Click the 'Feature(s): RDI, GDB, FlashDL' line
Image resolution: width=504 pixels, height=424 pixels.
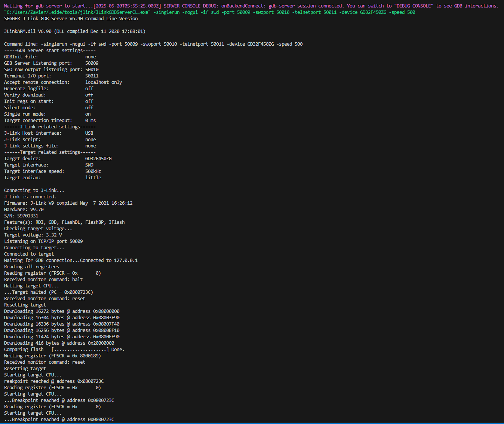[x=64, y=222]
